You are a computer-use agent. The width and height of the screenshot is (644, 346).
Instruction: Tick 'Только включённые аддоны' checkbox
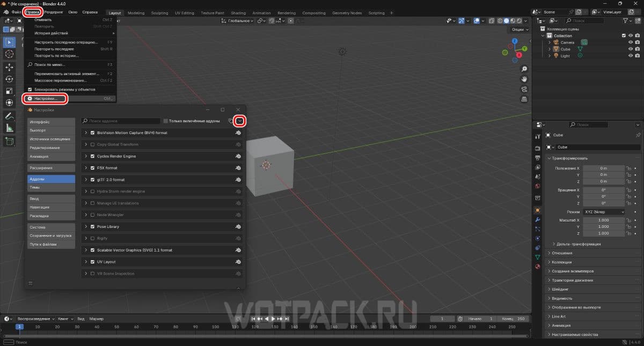(x=166, y=121)
